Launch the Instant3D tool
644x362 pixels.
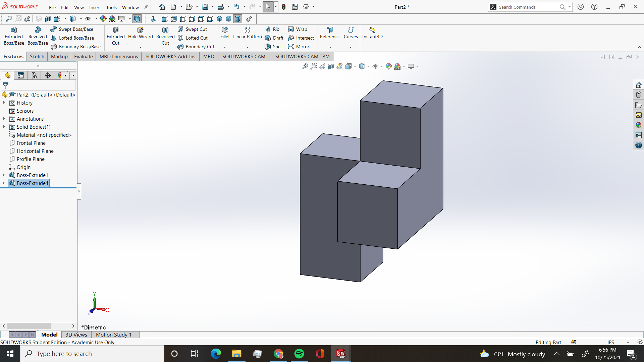coord(372,34)
